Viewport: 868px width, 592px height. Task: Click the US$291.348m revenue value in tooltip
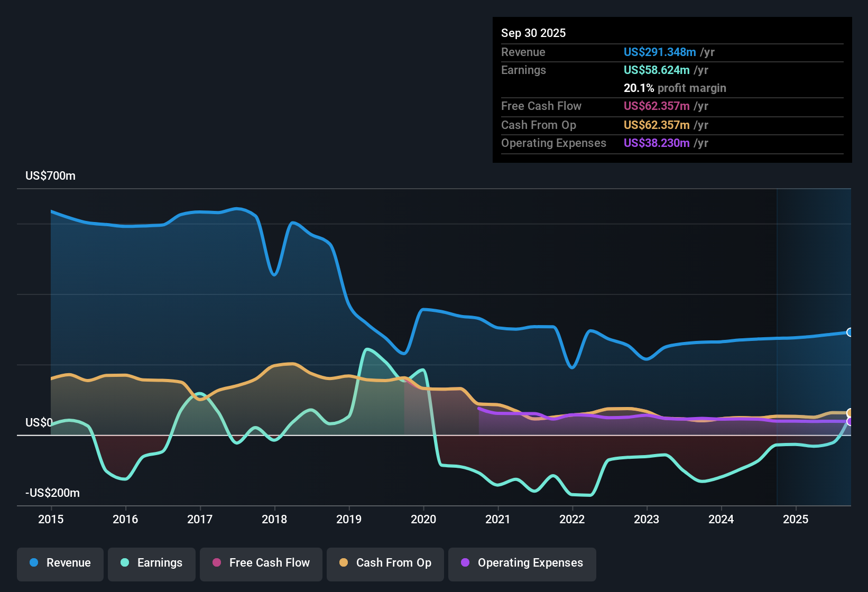(x=659, y=52)
